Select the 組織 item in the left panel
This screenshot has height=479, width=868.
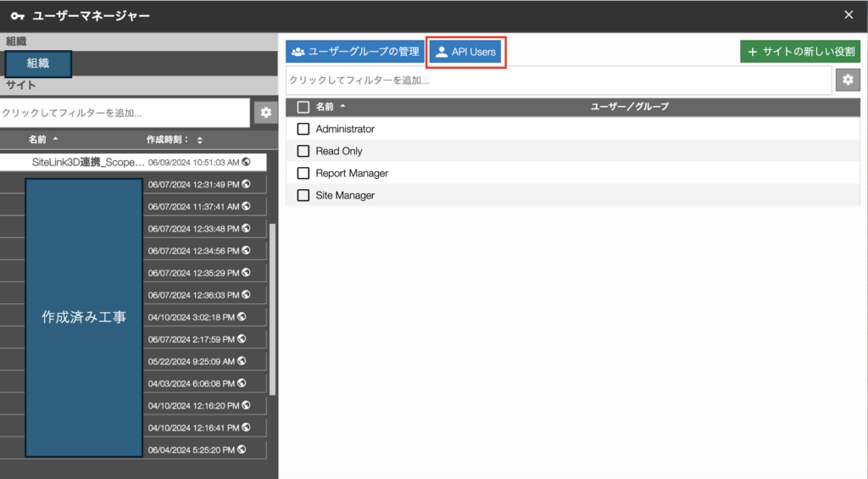[38, 64]
